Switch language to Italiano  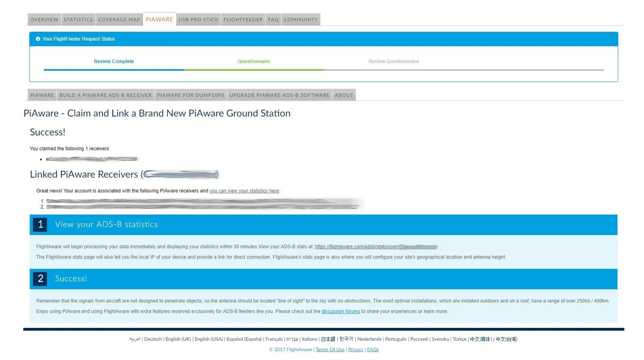[x=310, y=339]
